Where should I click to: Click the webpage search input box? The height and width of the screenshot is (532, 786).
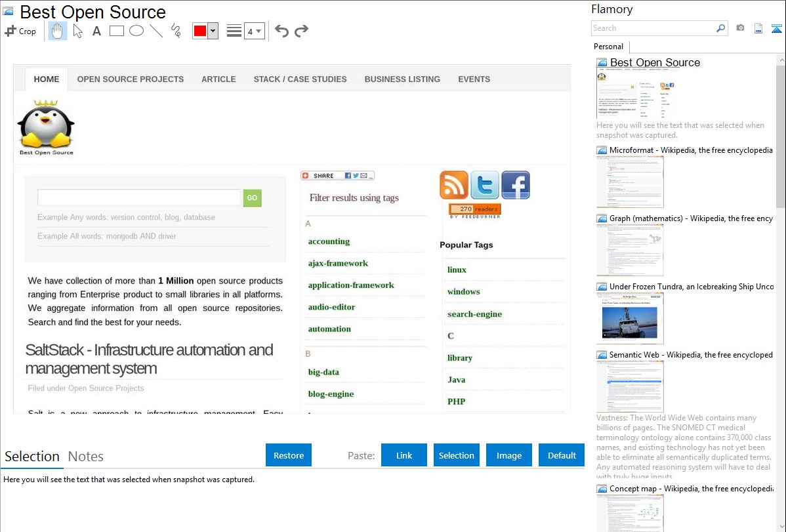139,197
